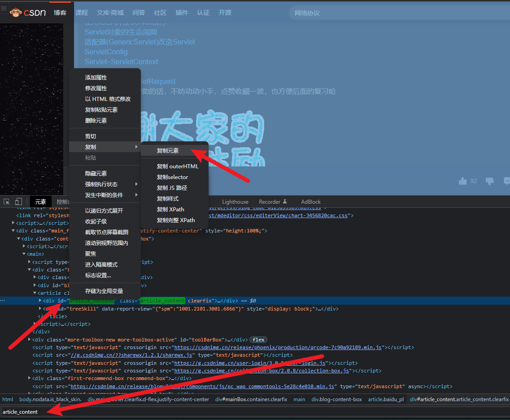Expand the div id=treeSkill node
Screen dimensions: 510x420
tap(40, 308)
